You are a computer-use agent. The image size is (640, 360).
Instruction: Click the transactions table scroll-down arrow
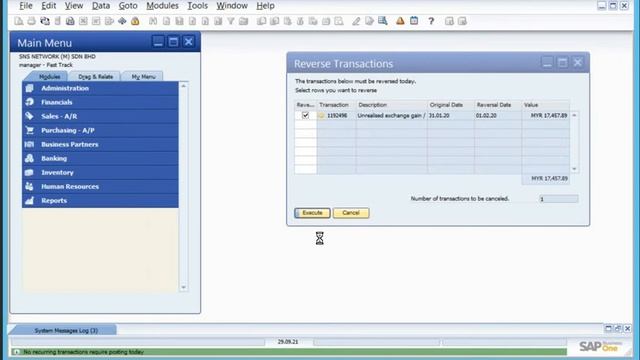[x=574, y=169]
